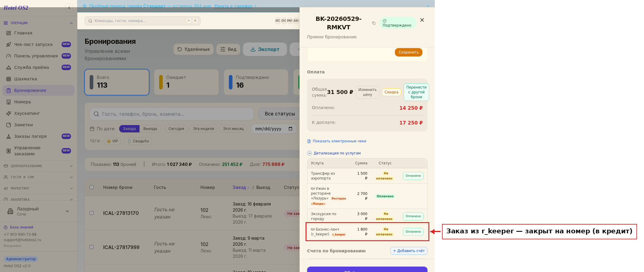Check the ICAL-27813170 row checkbox
644x272 pixels.
point(91,213)
